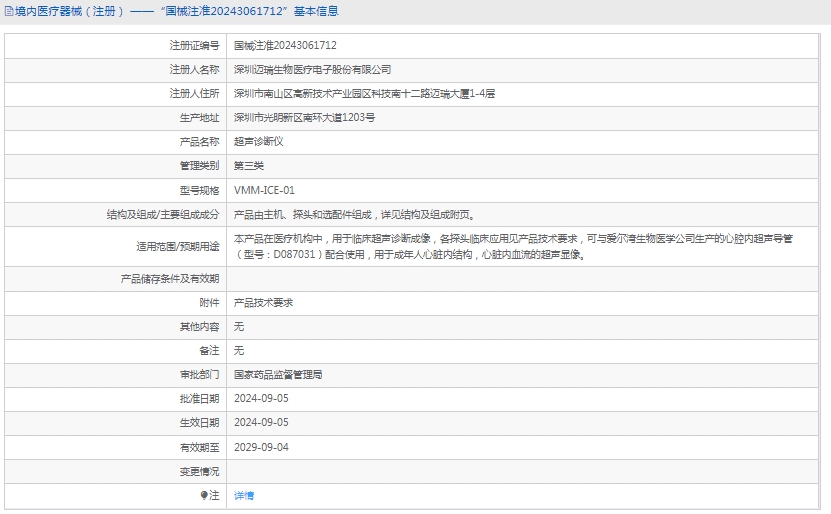Click the 批准日期 row label
This screenshot has height=514, width=831.
pyautogui.click(x=199, y=398)
